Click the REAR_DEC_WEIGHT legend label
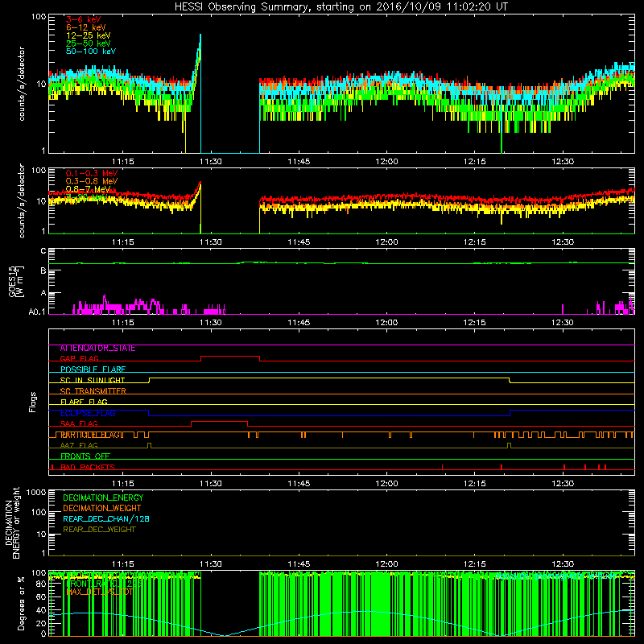 [99, 530]
